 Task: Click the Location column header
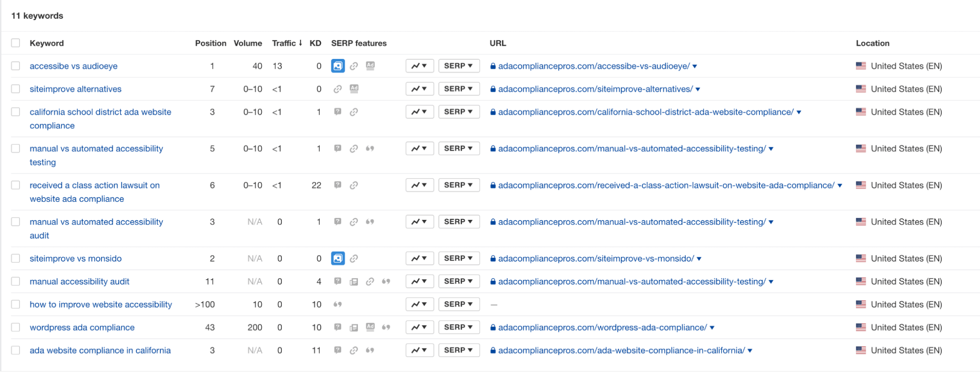point(873,43)
